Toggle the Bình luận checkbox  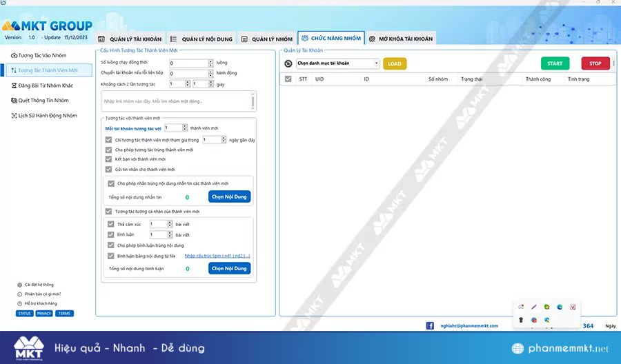pos(111,234)
